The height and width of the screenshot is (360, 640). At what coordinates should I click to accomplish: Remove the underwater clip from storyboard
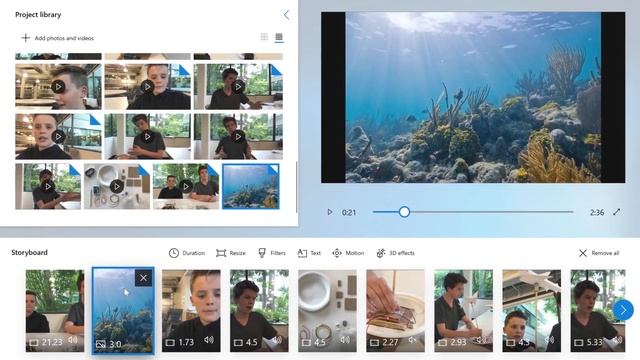click(x=143, y=278)
